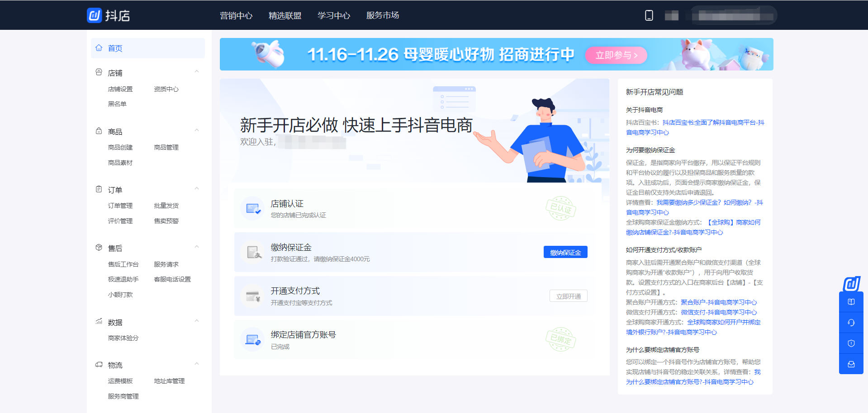Open link 我为什么要绑定店铺官方账号
Image resolution: width=868 pixels, height=413 pixels.
coord(693,377)
